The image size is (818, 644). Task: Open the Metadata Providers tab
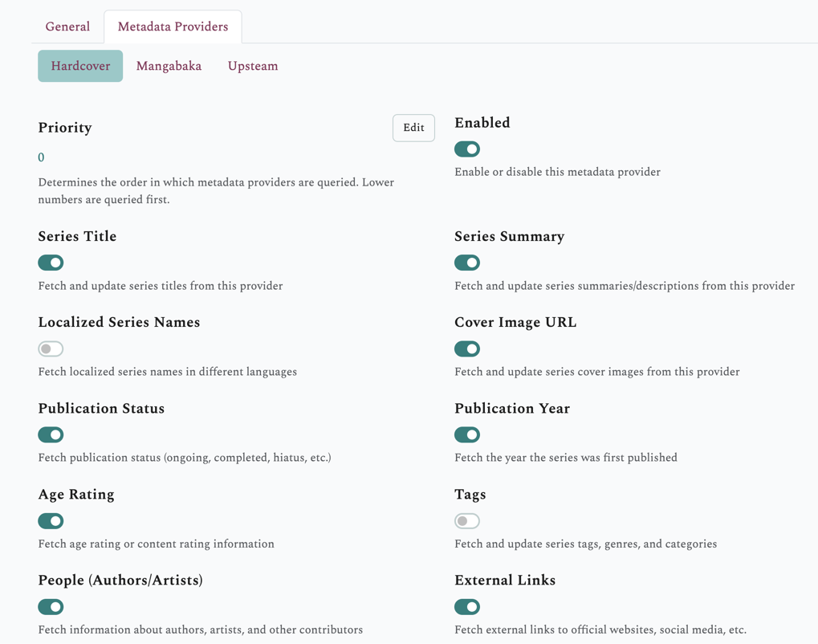point(173,26)
